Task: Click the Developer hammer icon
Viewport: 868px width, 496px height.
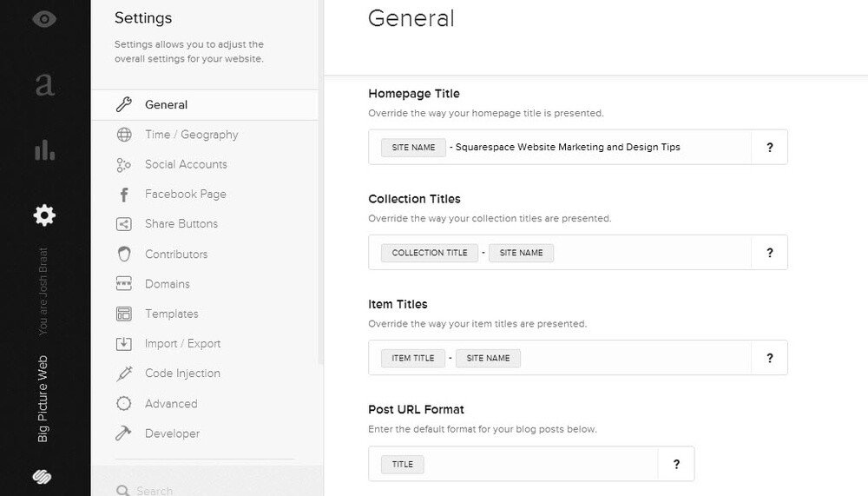Action: coord(124,433)
